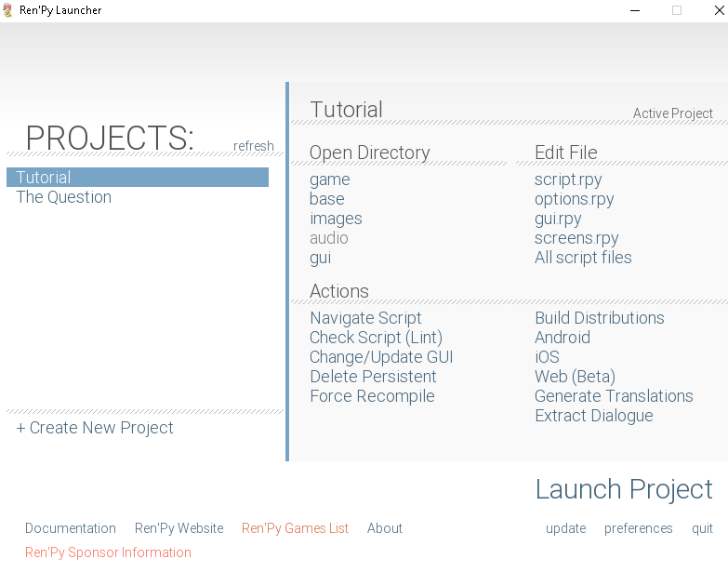Screen dimensions: 728x572
Task: Open the About page
Action: [385, 528]
